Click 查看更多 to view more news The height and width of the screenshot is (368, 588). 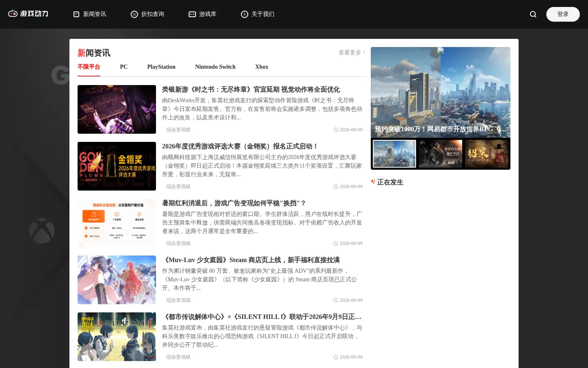[x=350, y=52]
